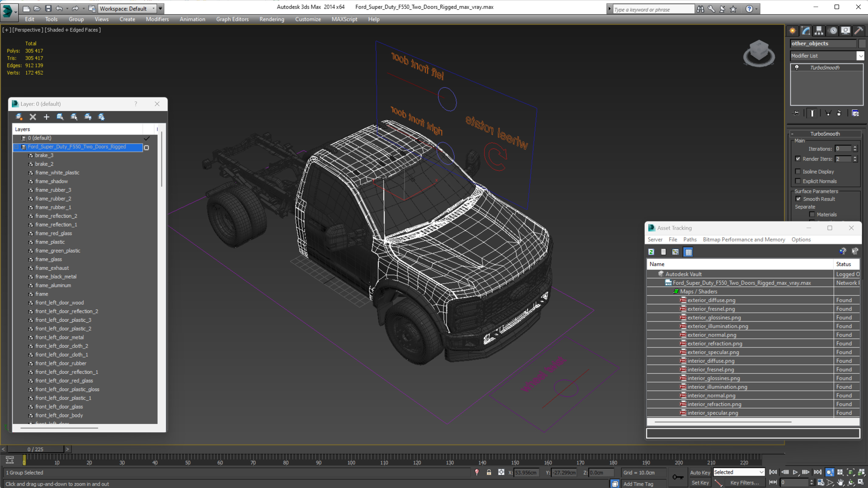868x488 pixels.
Task: Click Go to Start playback button
Action: 773,472
